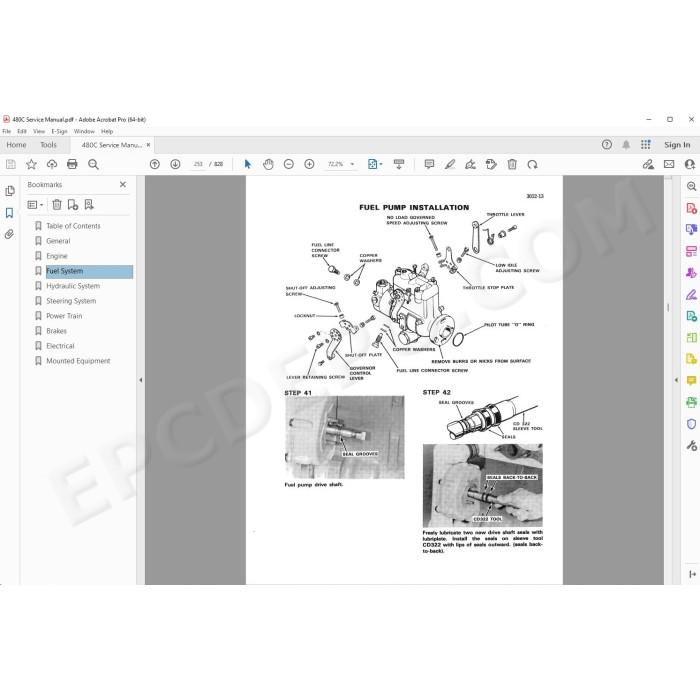Click the Sign In link

click(677, 145)
